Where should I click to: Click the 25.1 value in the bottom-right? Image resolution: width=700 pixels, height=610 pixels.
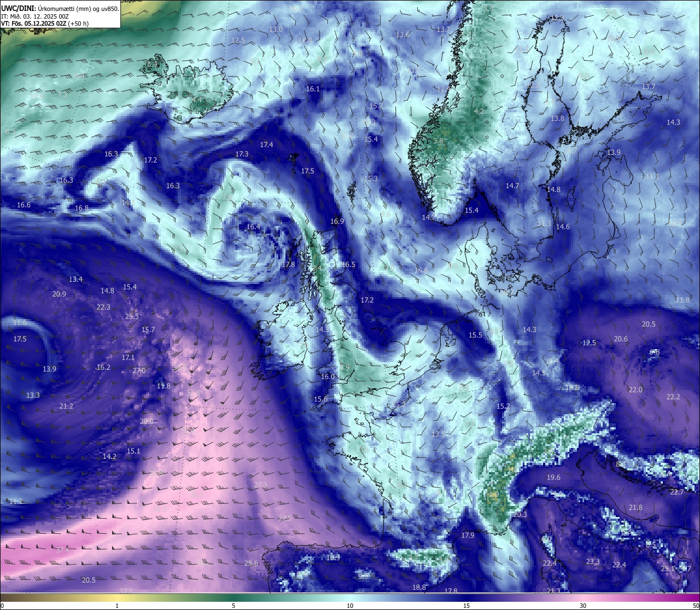point(668,569)
